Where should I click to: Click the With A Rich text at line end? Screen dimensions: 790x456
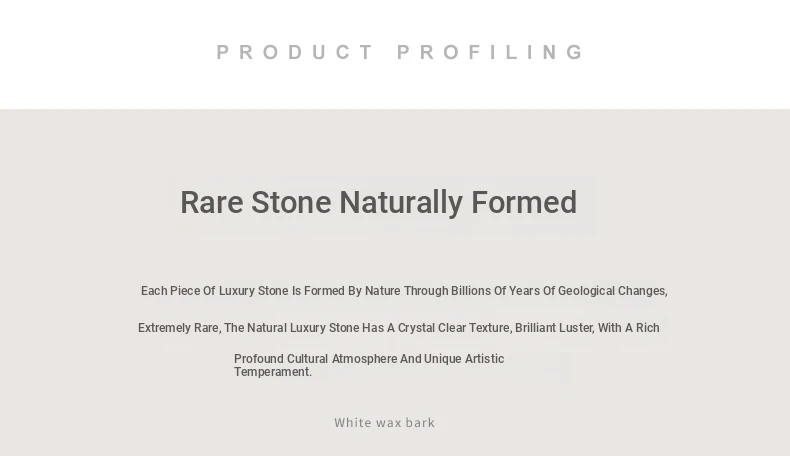click(629, 328)
